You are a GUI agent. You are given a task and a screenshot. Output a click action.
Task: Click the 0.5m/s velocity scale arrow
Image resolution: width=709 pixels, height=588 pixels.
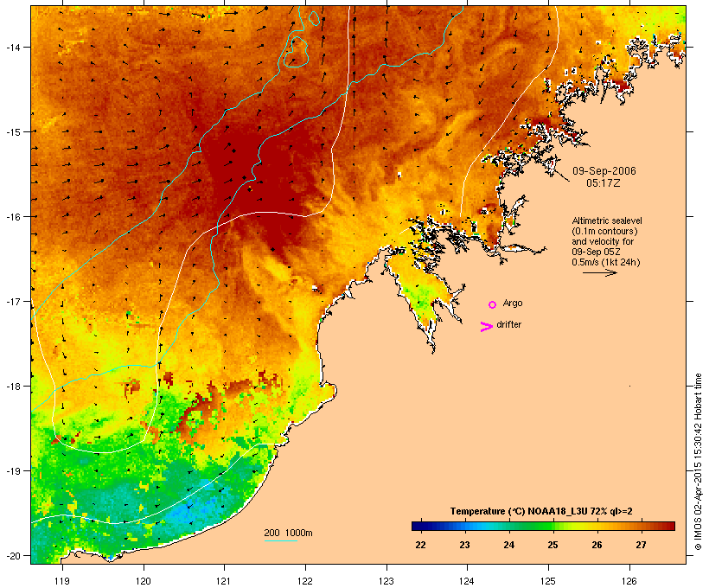point(599,272)
